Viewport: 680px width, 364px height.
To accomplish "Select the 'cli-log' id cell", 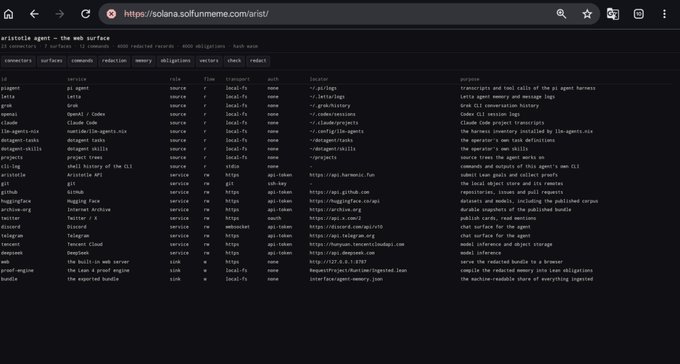I will (10, 166).
